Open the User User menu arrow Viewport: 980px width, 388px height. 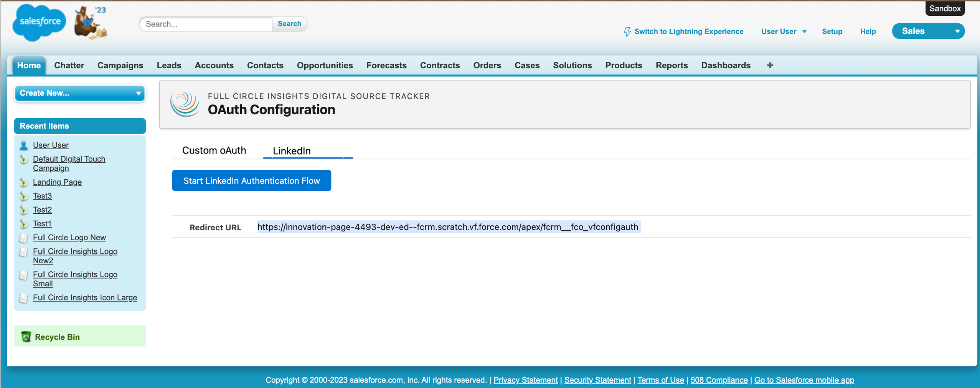coord(804,32)
